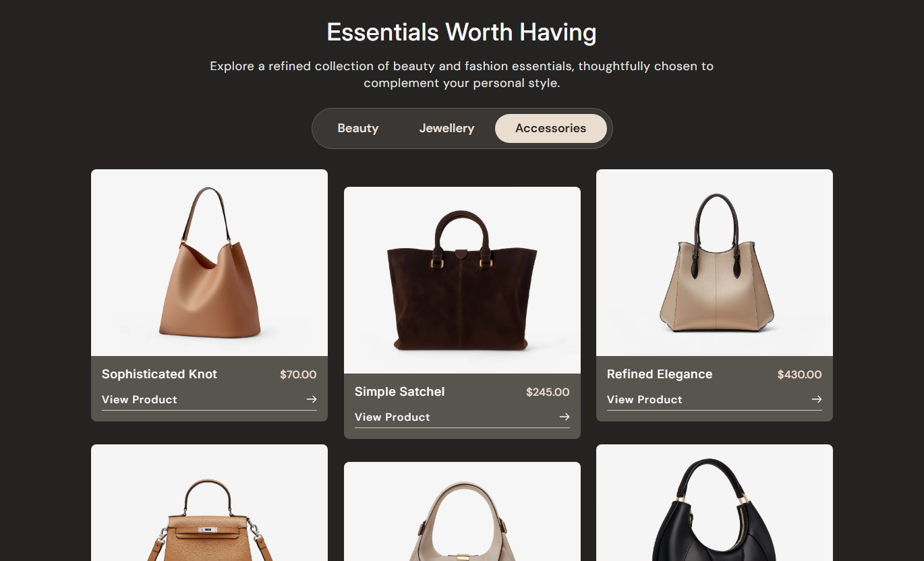Open the dark brown suede tote image
Screen dimensions: 924x561
462,280
